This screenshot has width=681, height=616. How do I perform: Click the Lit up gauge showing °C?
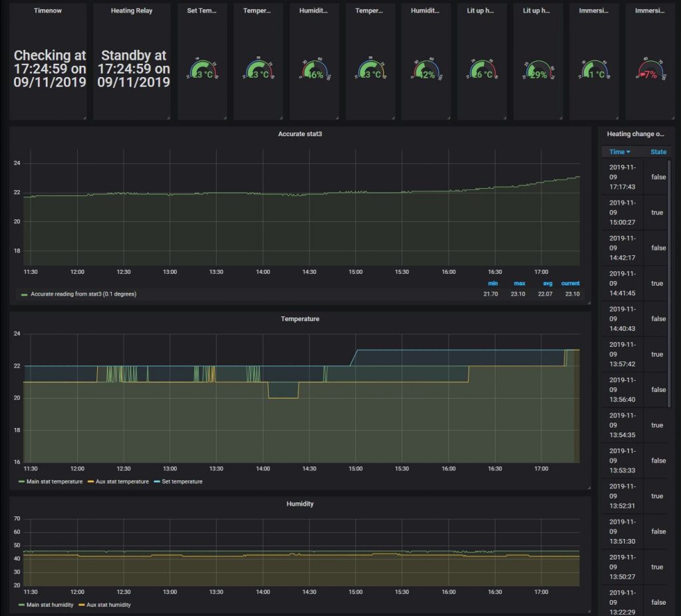tap(482, 70)
